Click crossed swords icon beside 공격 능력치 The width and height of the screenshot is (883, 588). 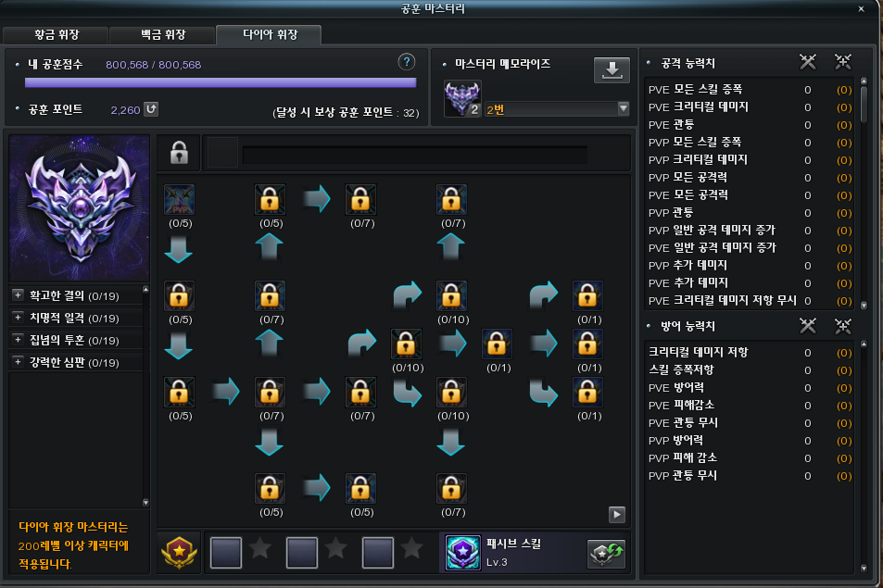[x=808, y=62]
